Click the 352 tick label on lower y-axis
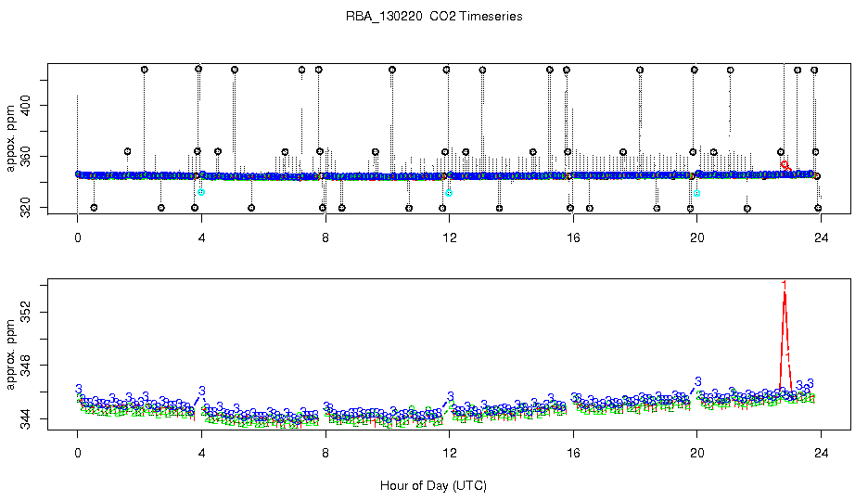 tap(25, 313)
